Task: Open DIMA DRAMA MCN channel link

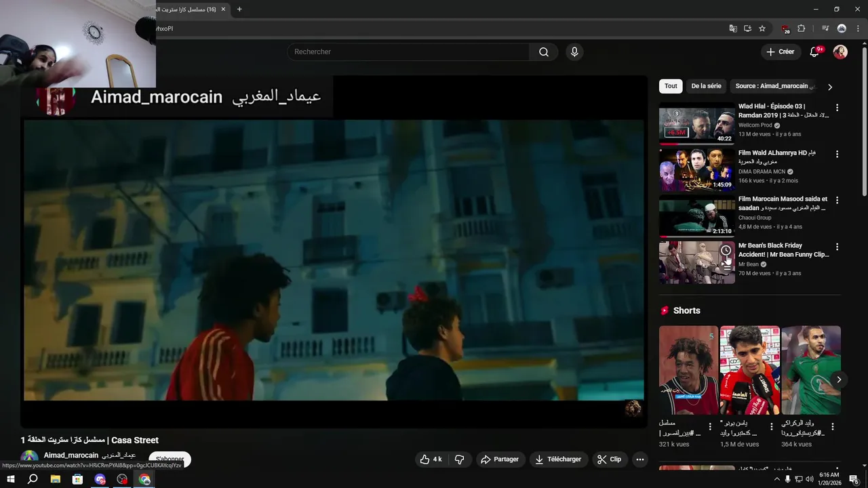Action: [762, 172]
